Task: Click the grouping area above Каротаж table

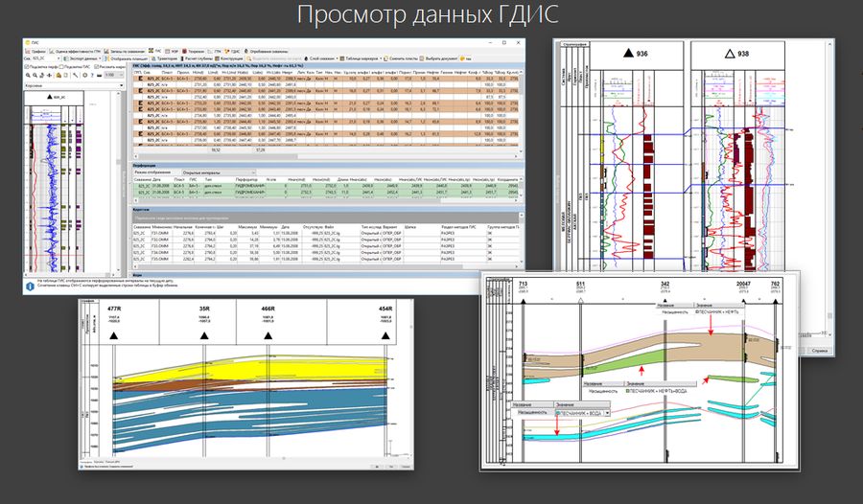Action: pos(327,218)
